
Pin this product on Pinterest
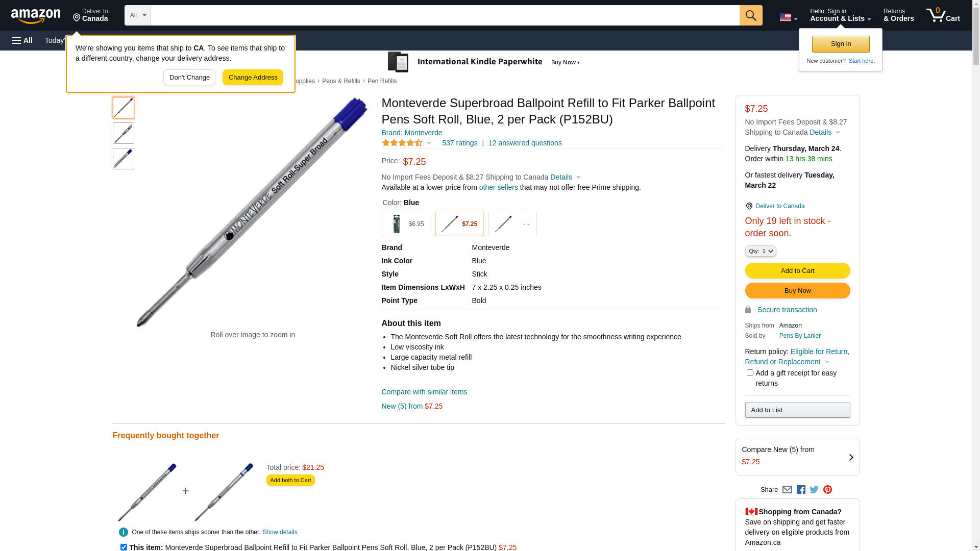827,490
